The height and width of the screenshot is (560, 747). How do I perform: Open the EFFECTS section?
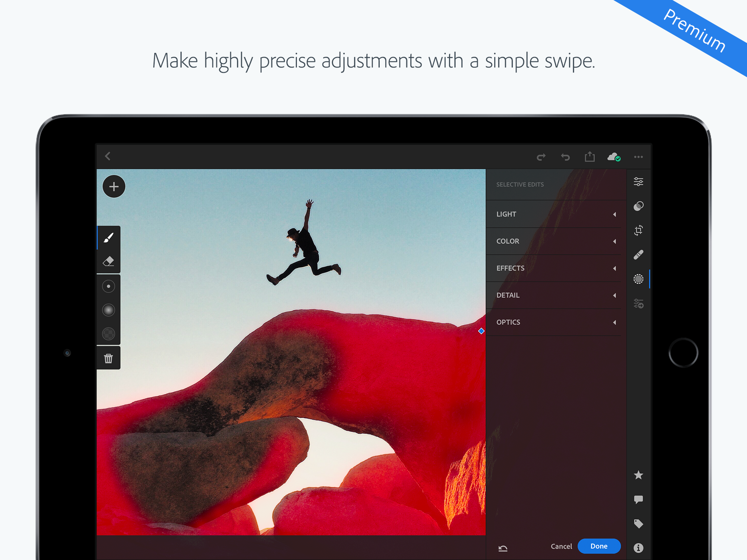(553, 268)
